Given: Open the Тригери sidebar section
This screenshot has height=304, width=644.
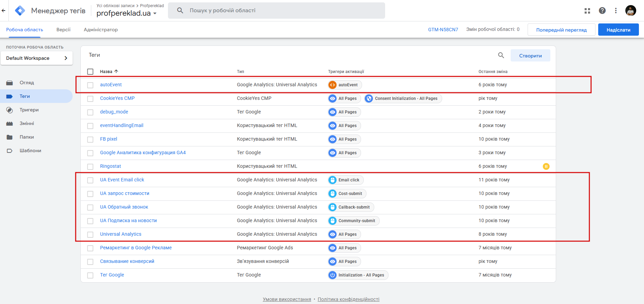Looking at the screenshot, I should tap(29, 110).
